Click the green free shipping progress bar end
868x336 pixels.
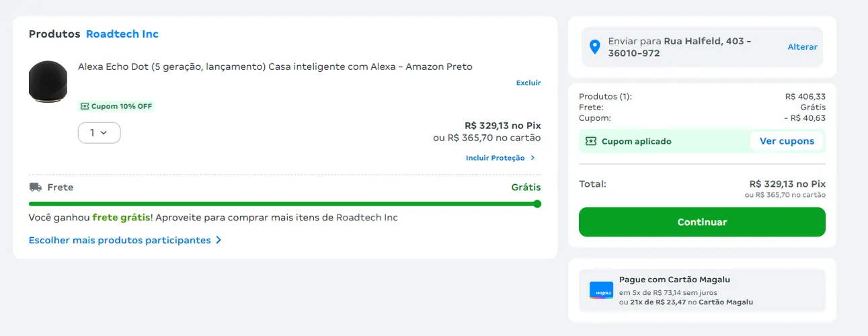[x=537, y=204]
